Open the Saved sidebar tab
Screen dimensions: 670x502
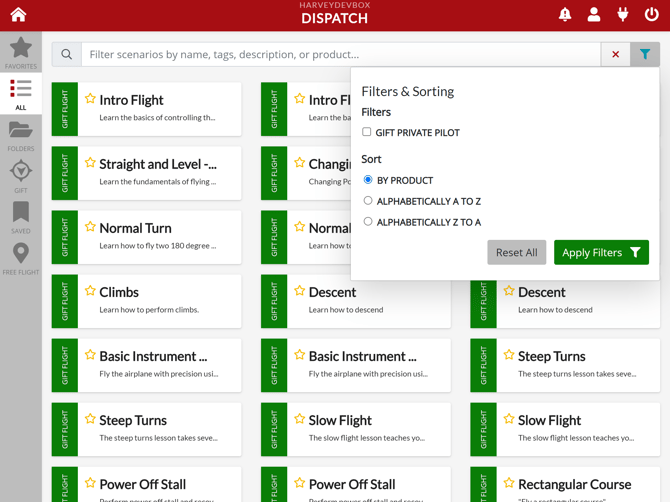(21, 217)
